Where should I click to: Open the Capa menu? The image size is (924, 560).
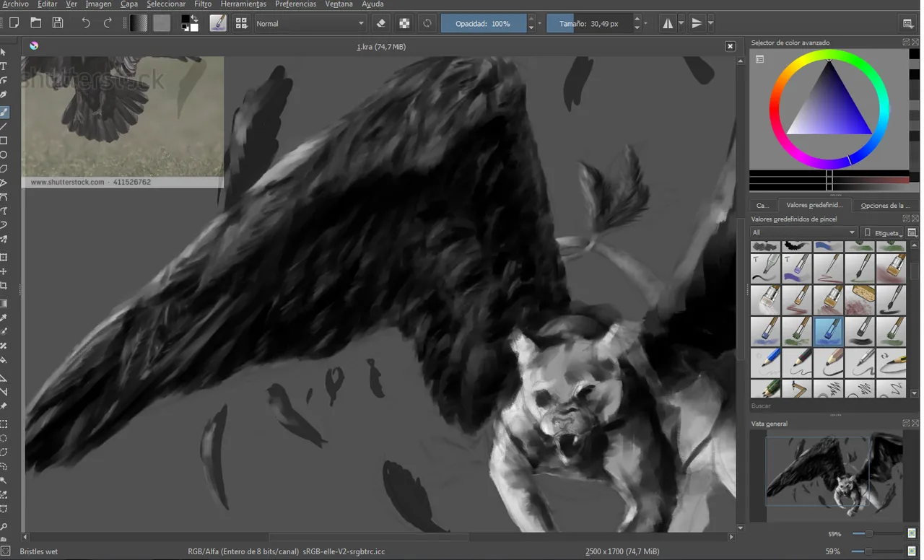129,4
